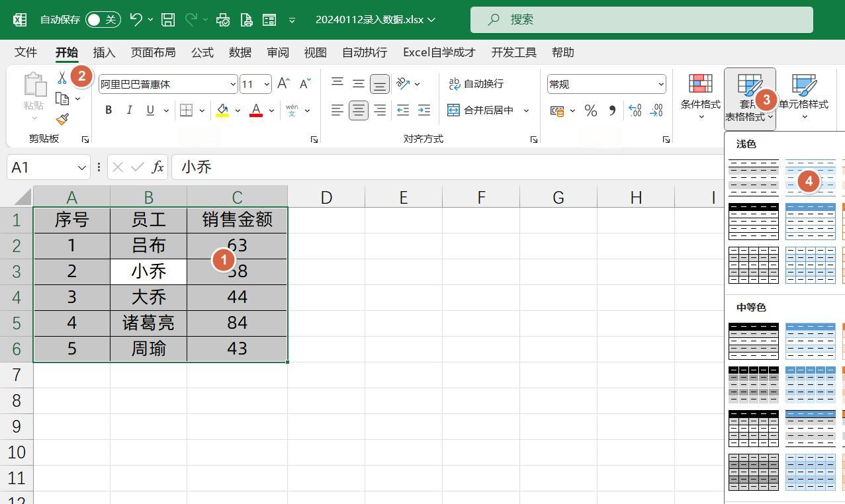The image size is (845, 504).
Task: Expand the number format dropdown 常规
Action: 660,84
